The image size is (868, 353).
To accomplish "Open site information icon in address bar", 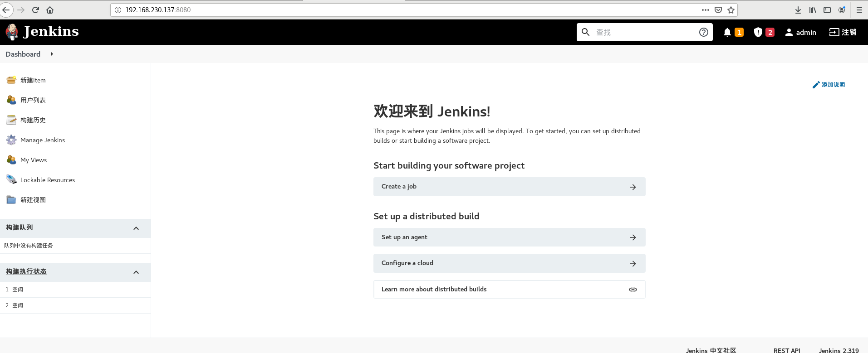I will pyautogui.click(x=118, y=10).
